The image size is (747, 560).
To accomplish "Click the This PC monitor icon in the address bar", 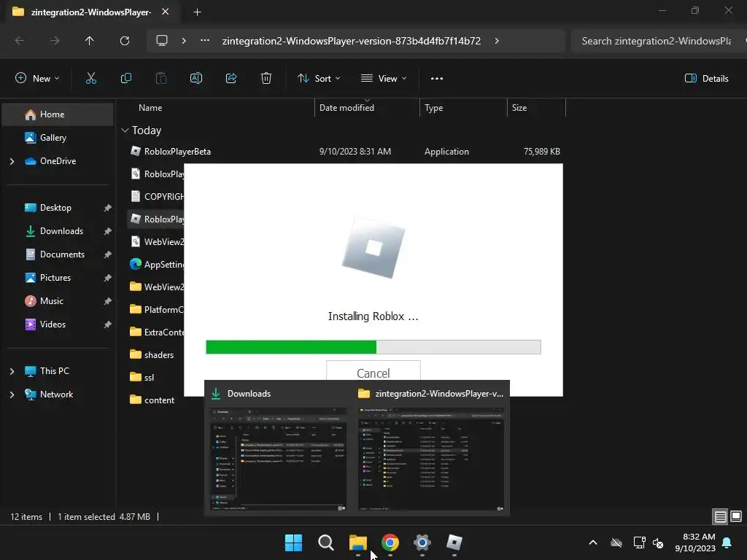I will click(x=162, y=41).
